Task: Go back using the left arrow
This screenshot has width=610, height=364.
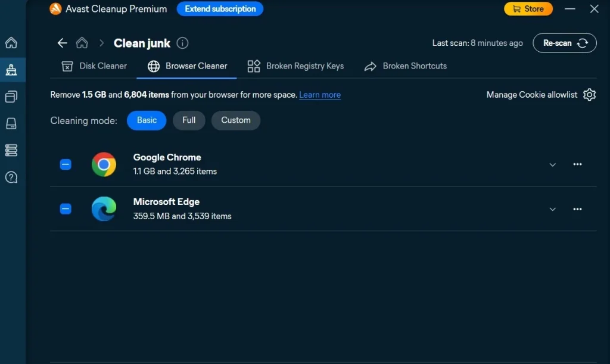Action: [62, 43]
